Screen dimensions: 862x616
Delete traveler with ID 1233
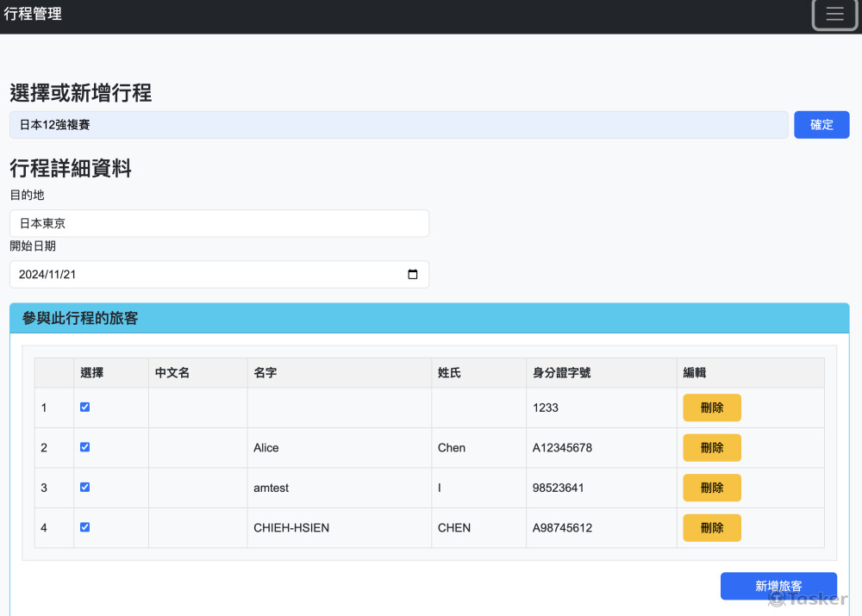click(x=711, y=408)
